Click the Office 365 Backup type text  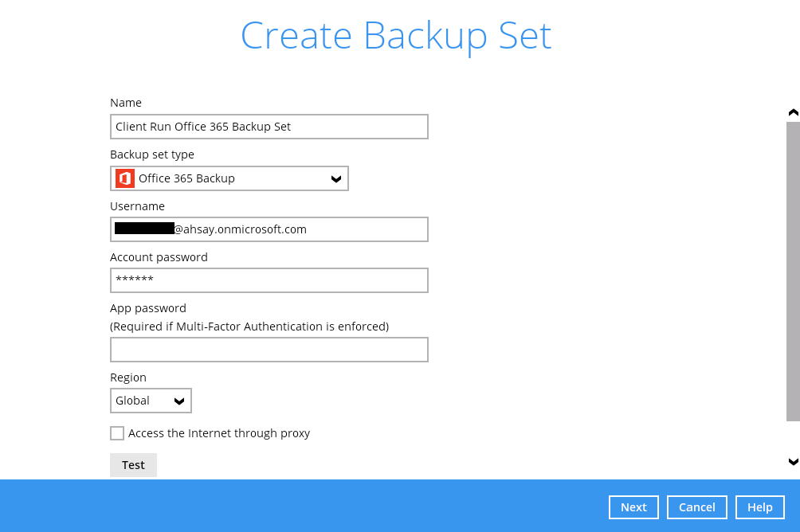(x=186, y=178)
